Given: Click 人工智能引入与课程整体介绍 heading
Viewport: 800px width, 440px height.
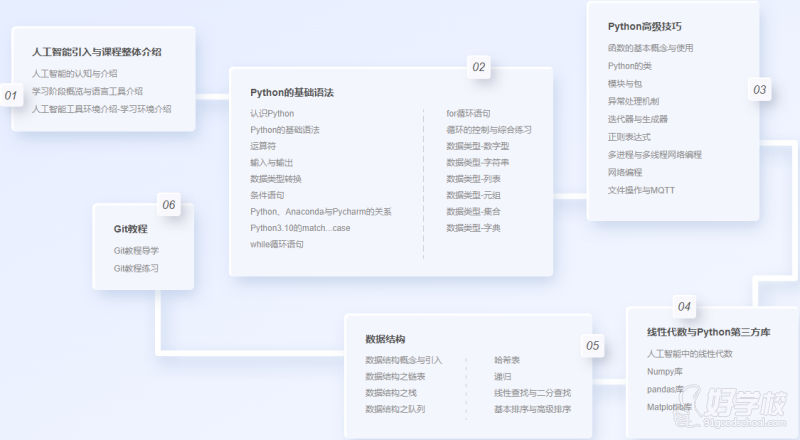Looking at the screenshot, I should point(96,51).
